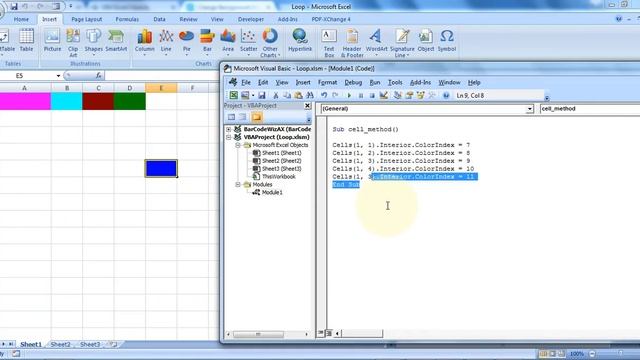Viewport: 640px width, 360px height.
Task: Toggle Design Mode in VBA toolbar
Action: click(x=384, y=96)
